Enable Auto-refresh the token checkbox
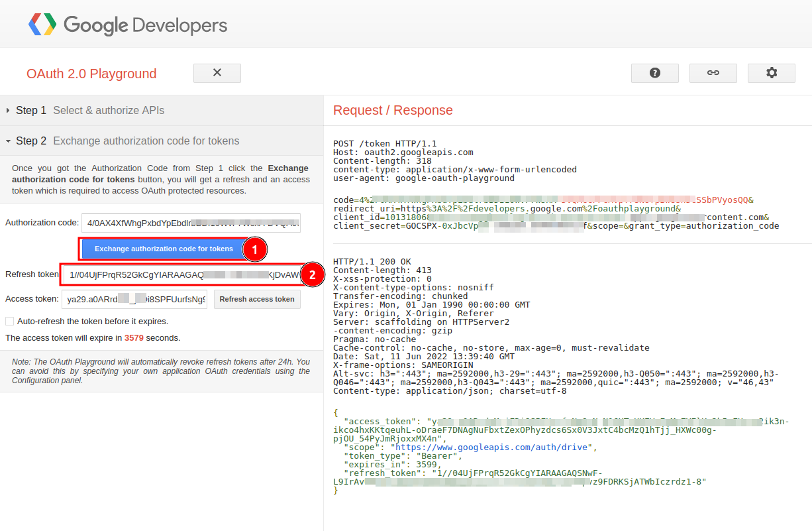The height and width of the screenshot is (531, 812). click(x=9, y=322)
